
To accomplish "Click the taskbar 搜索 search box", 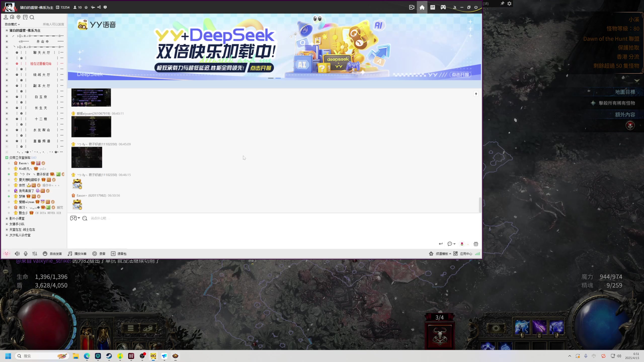I will 42,356.
